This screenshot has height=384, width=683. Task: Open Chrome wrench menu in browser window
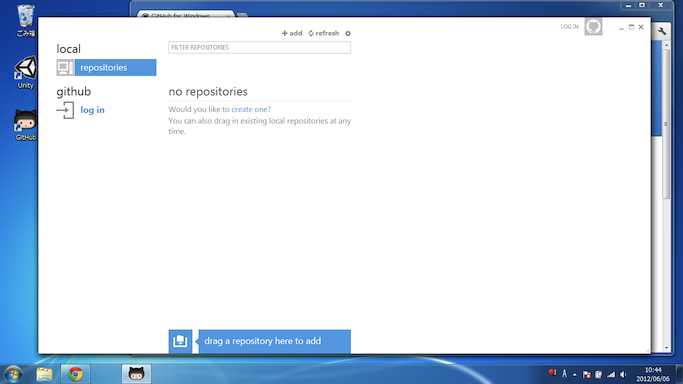(x=662, y=31)
